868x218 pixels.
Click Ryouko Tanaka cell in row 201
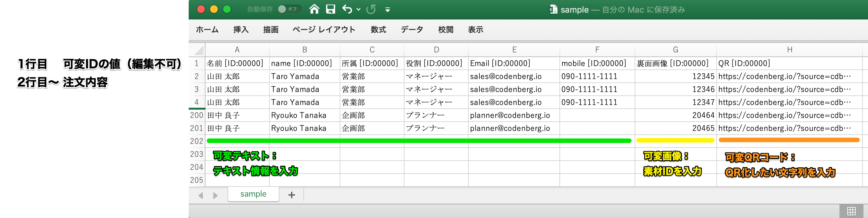305,128
